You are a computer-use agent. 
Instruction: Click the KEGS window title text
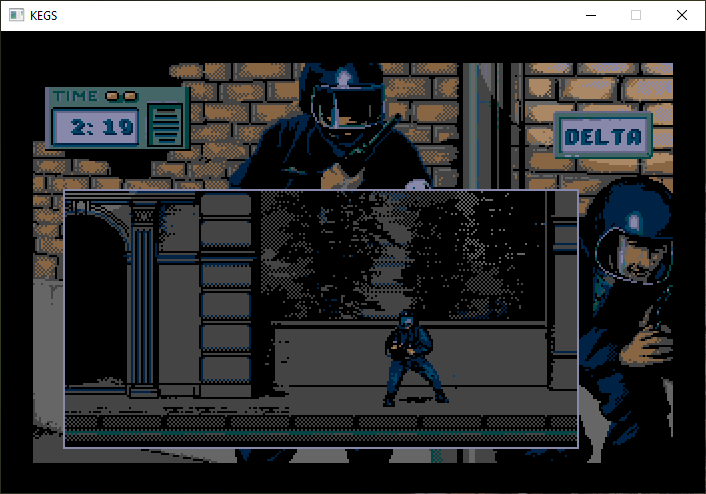44,16
